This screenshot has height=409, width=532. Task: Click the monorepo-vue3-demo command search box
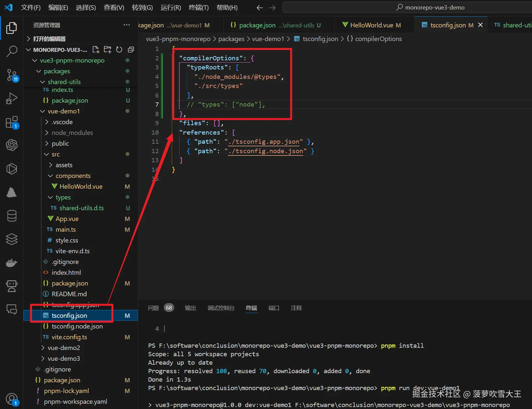click(407, 7)
